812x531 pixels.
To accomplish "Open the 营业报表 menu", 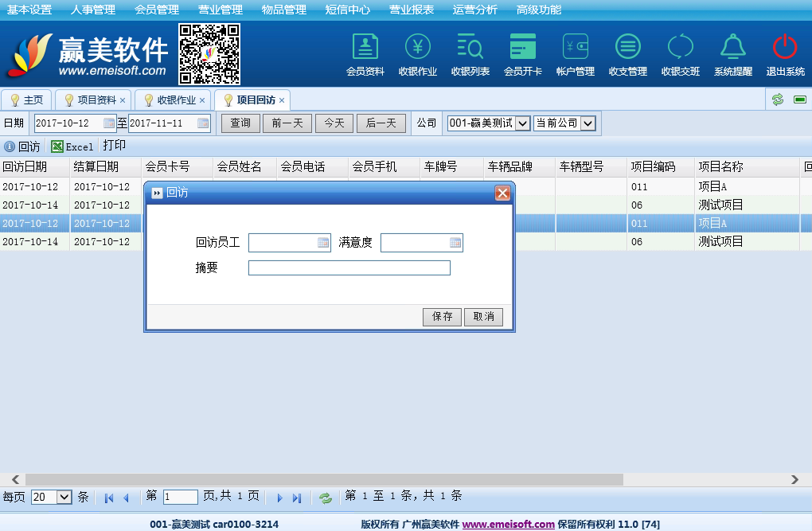I will click(x=412, y=10).
